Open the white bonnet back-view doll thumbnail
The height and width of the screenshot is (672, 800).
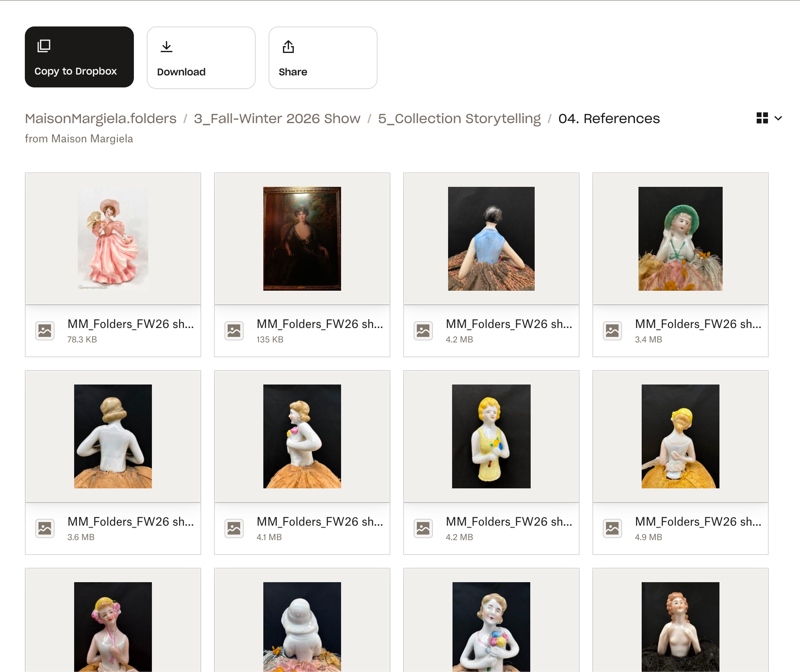coord(302,627)
